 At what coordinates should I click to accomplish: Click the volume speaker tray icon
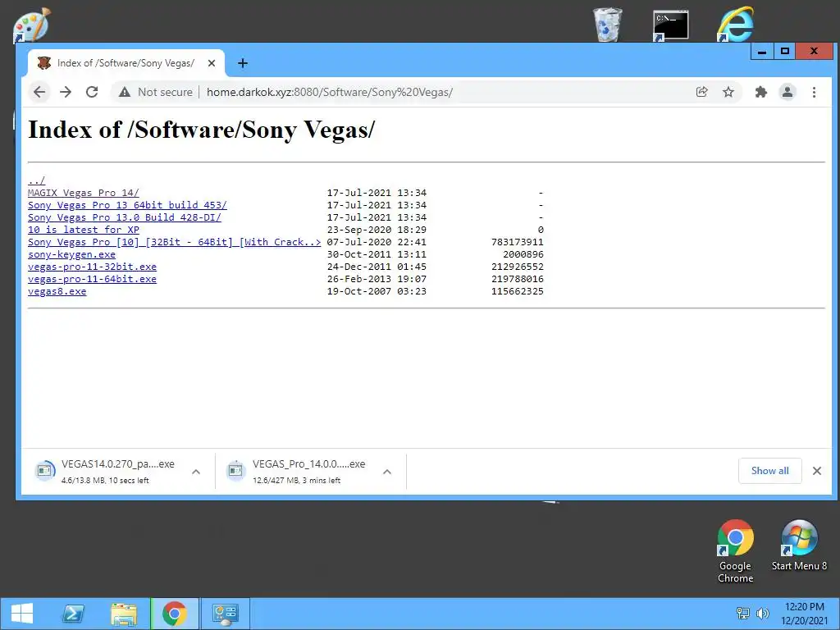(x=762, y=614)
